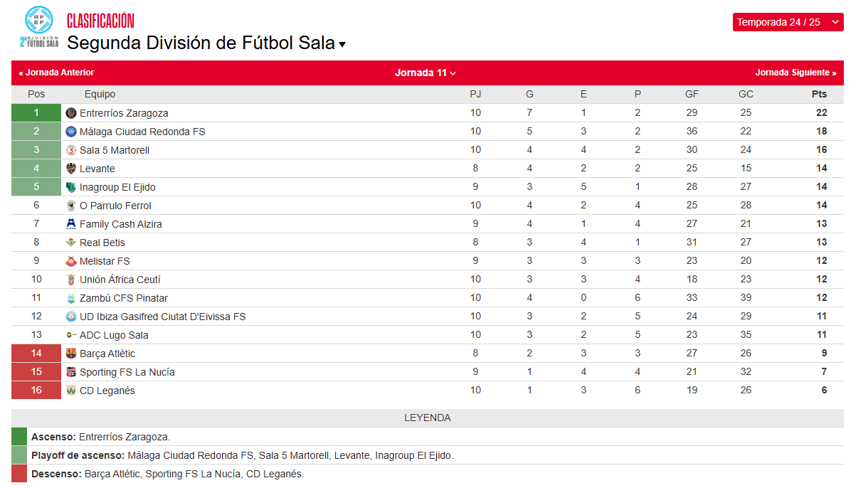Click the RFEF Segunda División Fútbol Sala logo
The width and height of the screenshot is (868, 488).
click(39, 27)
